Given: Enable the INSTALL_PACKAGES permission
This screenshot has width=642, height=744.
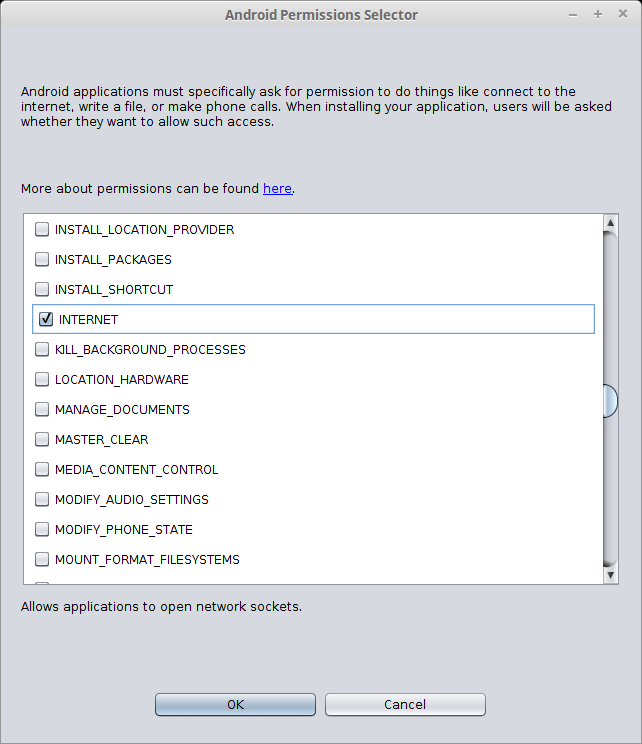Looking at the screenshot, I should (x=42, y=259).
